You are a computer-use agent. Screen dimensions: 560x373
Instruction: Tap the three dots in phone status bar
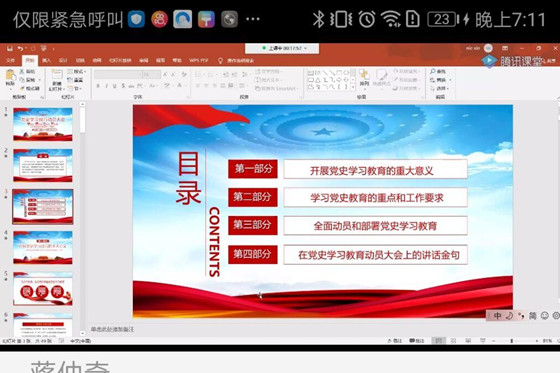253,19
